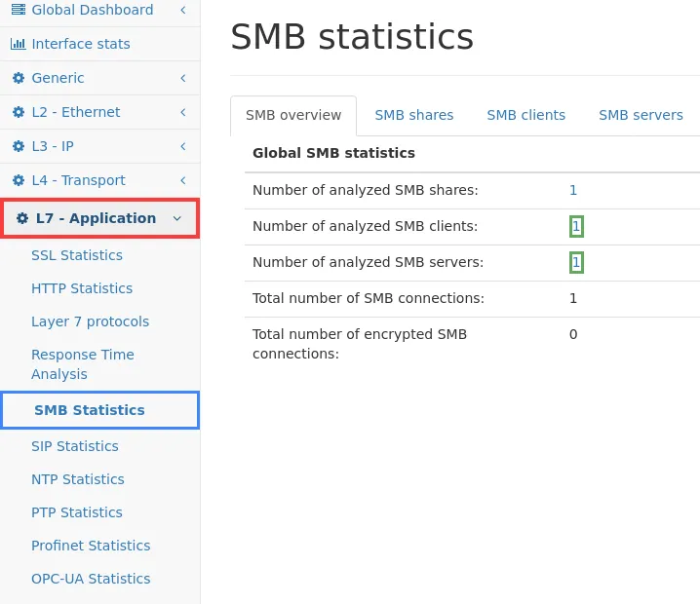The image size is (700, 604).
Task: Open the analyzed SMB clients count link
Action: tap(576, 226)
